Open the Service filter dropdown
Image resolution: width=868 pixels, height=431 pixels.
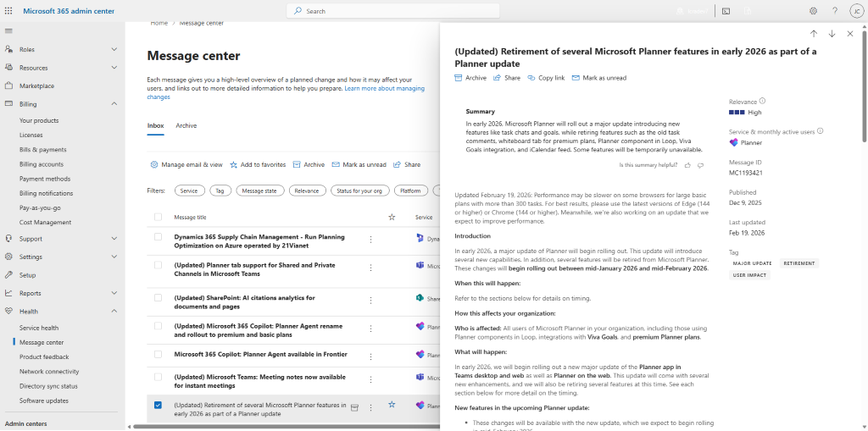click(189, 191)
